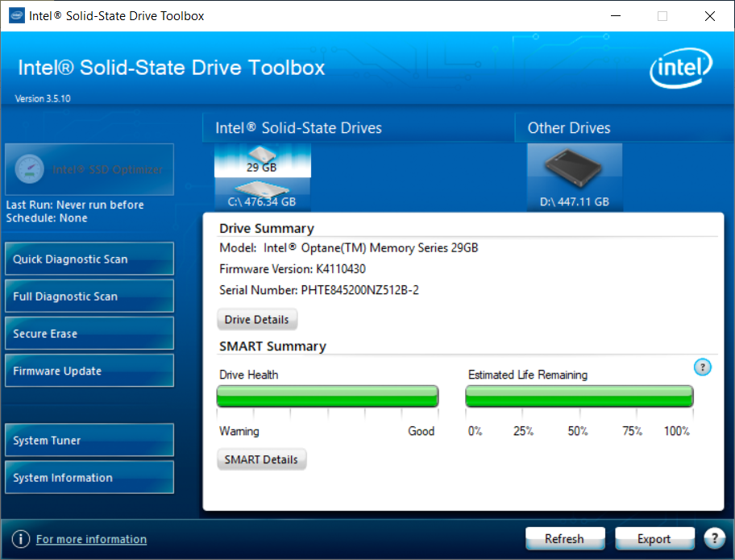This screenshot has height=560, width=735.
Task: Click the 100% label on life scale
Action: pyautogui.click(x=676, y=431)
